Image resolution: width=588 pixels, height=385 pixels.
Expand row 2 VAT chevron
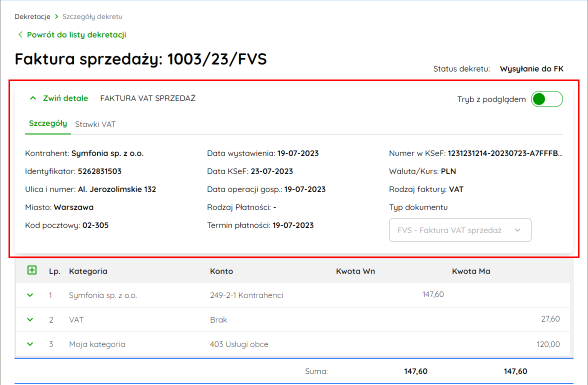click(30, 319)
